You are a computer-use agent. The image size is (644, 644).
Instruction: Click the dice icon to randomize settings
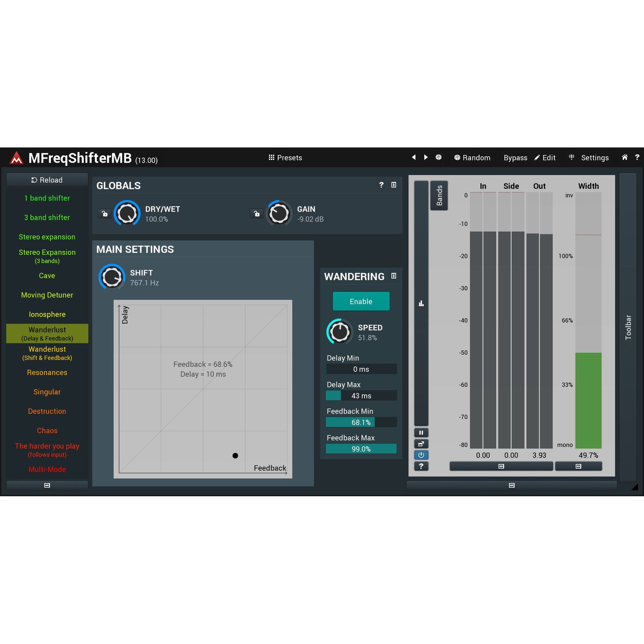point(439,157)
